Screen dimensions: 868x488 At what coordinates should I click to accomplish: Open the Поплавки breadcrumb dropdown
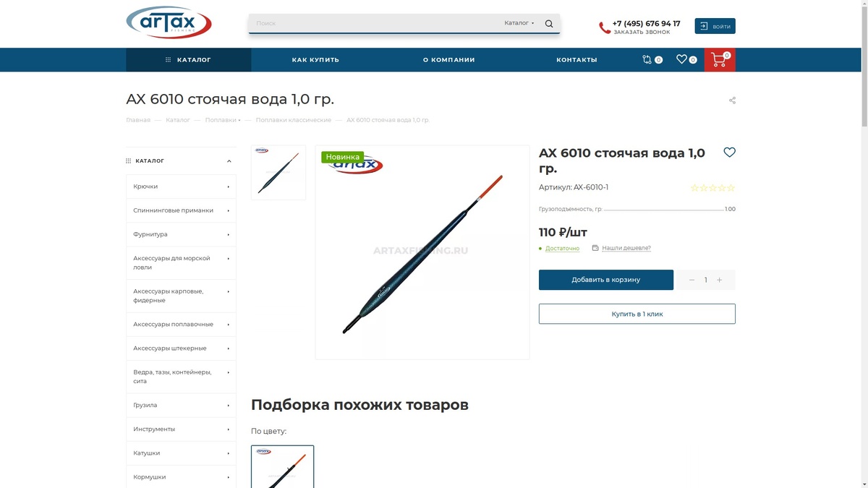pyautogui.click(x=223, y=120)
